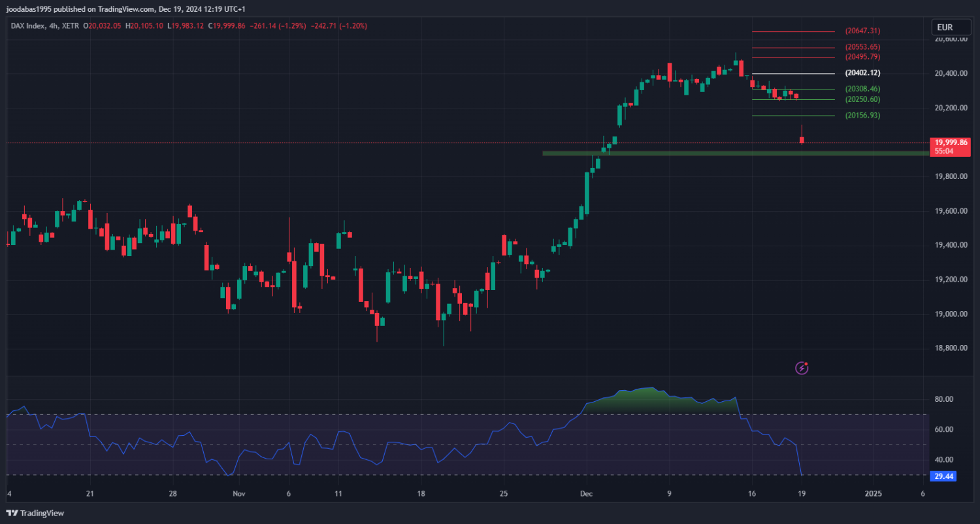Click the Dec label on time axis
This screenshot has width=980, height=524.
point(587,494)
